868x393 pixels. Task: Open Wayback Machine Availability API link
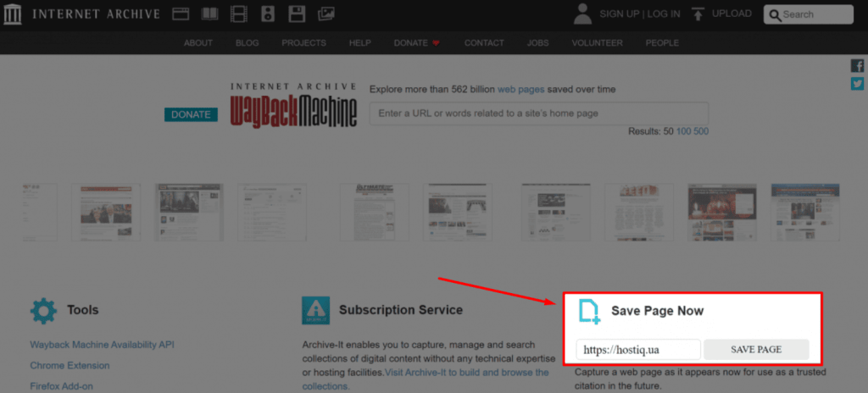click(x=102, y=345)
